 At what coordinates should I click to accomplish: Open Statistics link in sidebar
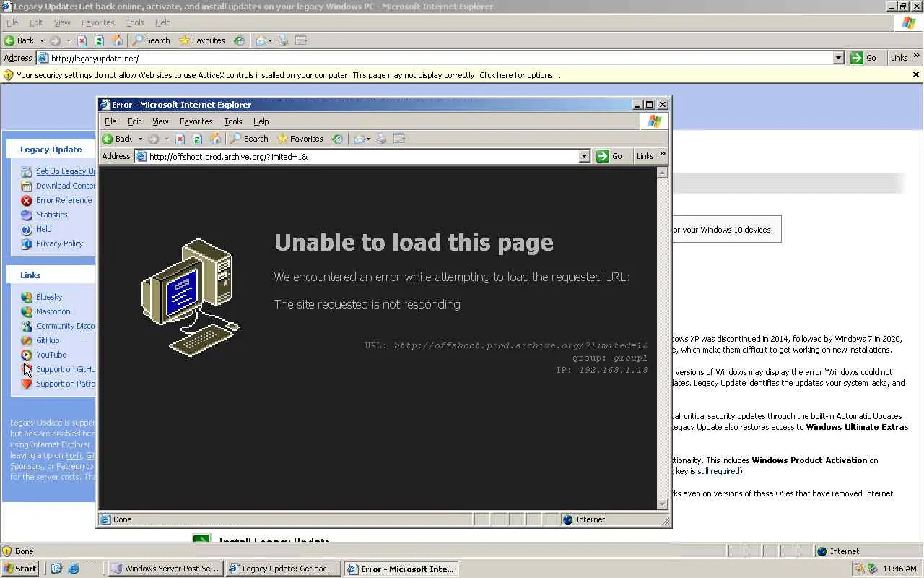pyautogui.click(x=52, y=215)
